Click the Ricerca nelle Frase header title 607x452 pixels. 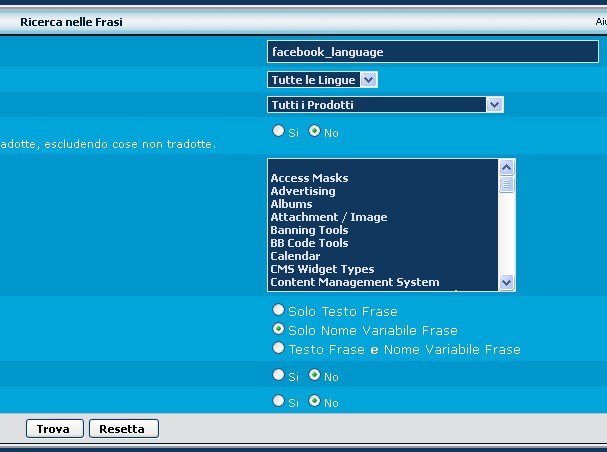click(71, 21)
